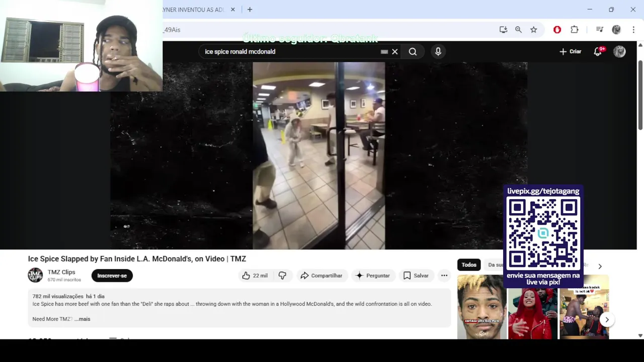
Task: Open a new browser tab
Action: coord(250,10)
